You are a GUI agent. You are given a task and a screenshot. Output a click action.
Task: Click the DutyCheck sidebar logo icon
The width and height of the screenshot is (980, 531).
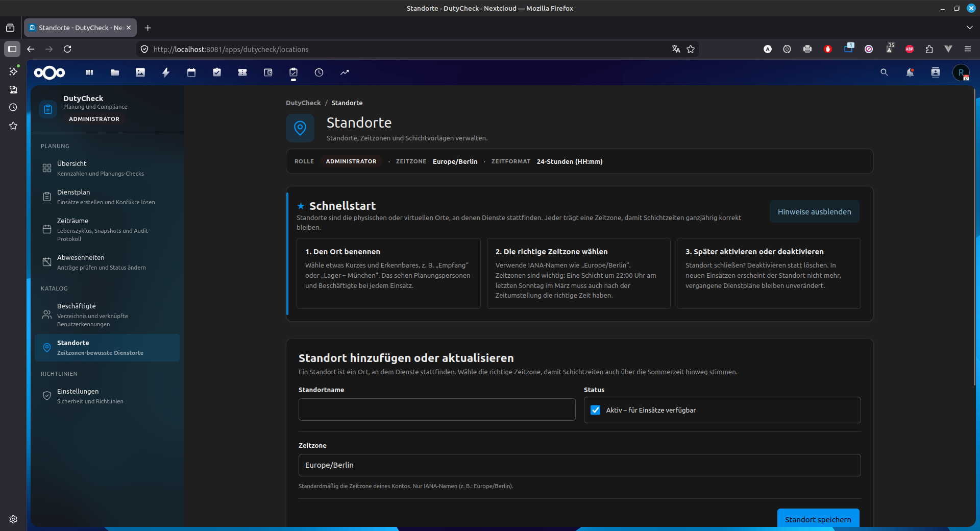[48, 109]
